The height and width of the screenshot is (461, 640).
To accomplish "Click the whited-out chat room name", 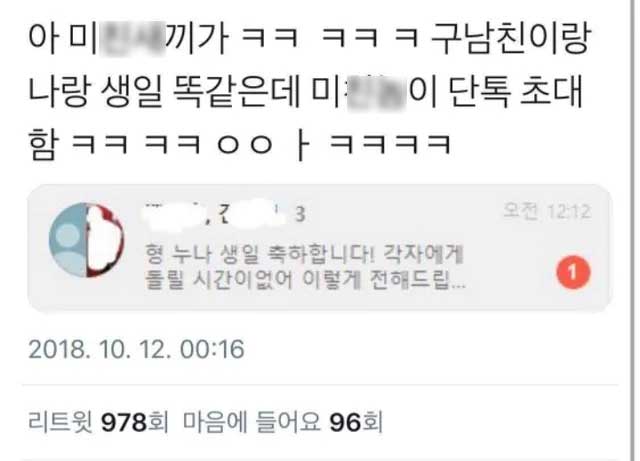I will coord(216,213).
